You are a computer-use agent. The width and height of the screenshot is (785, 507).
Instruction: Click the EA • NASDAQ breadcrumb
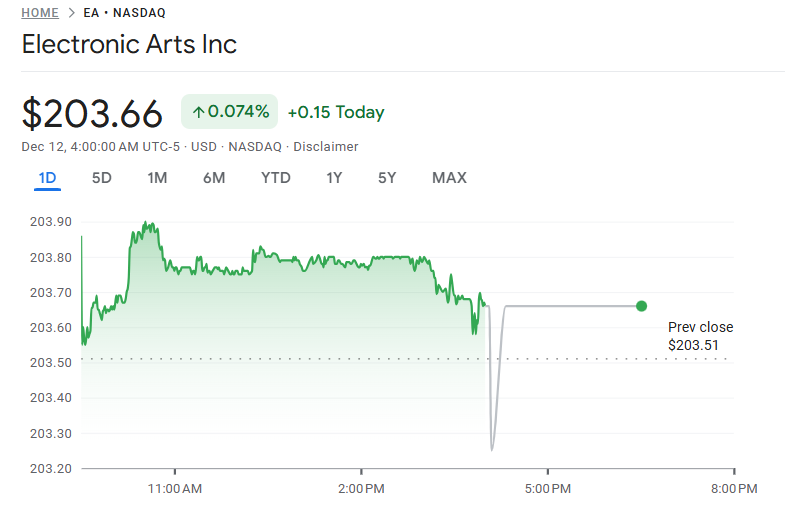point(125,13)
